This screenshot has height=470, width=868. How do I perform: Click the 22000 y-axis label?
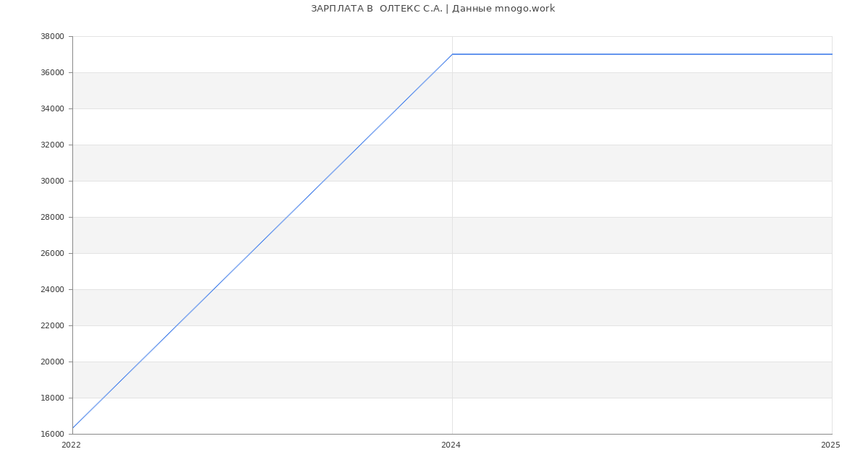tap(54, 326)
